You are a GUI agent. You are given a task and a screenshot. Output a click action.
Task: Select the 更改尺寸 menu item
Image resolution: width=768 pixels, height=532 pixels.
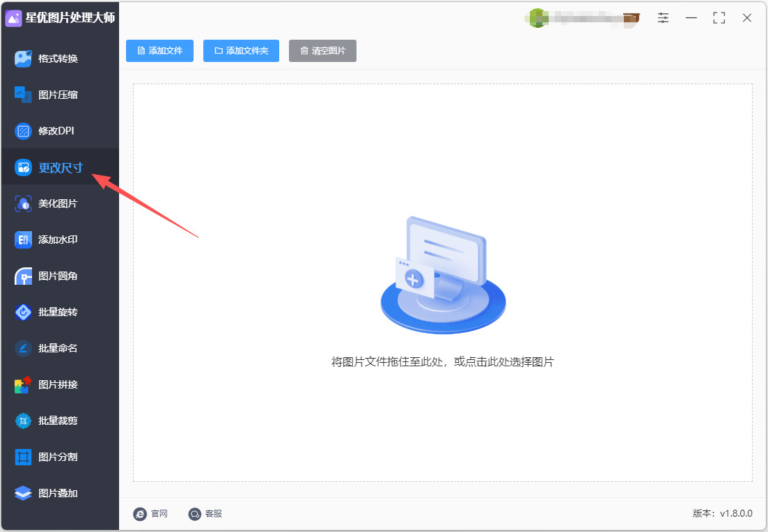pyautogui.click(x=60, y=167)
